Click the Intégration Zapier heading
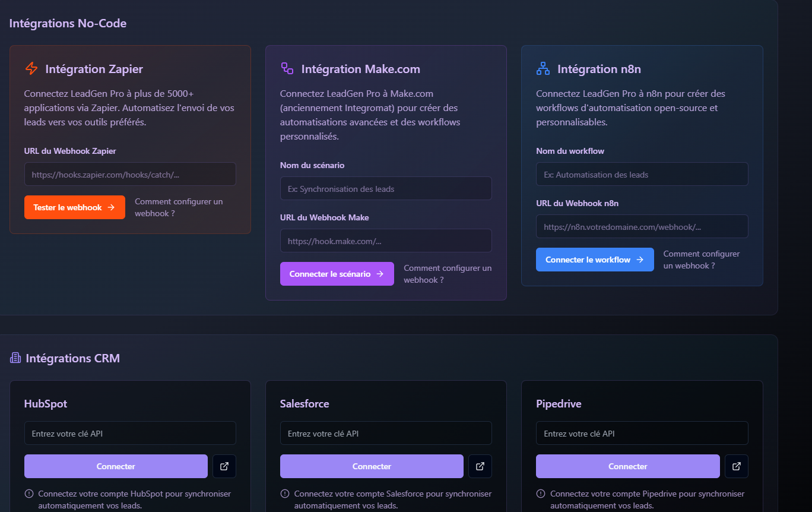 94,69
